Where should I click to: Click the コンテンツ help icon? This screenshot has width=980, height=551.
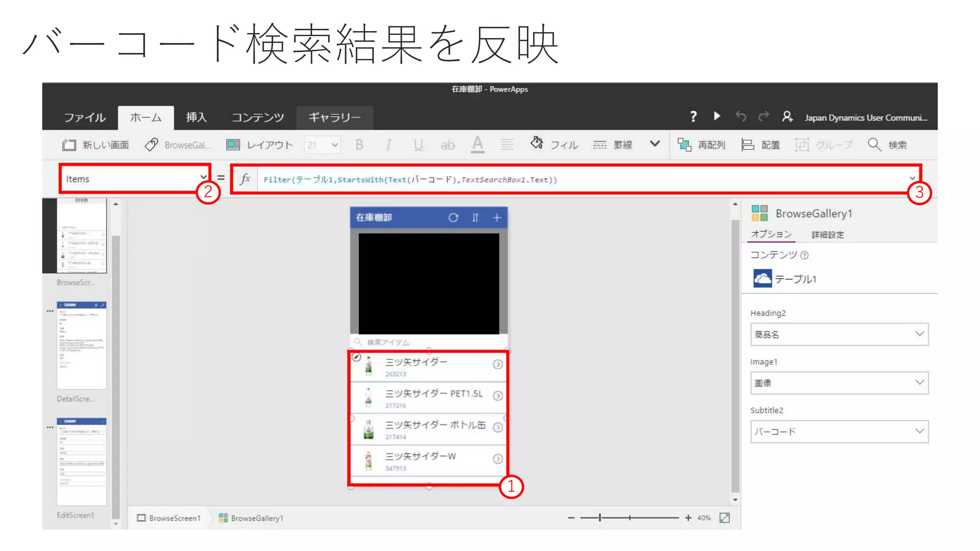(x=804, y=255)
